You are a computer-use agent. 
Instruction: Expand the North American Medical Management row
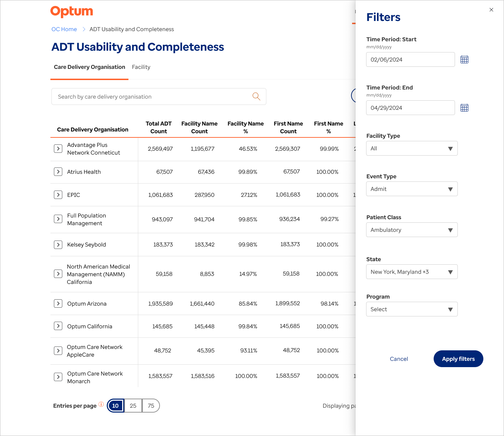(58, 274)
